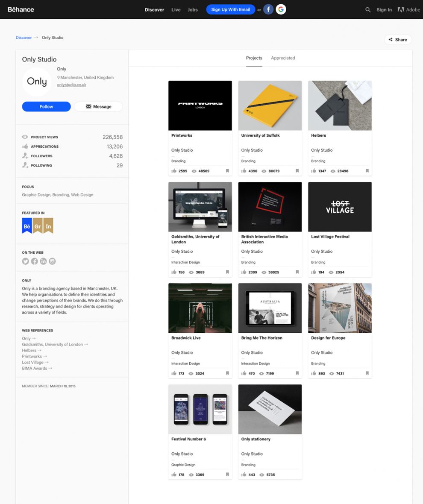Bookmark the Bring Me The Horizon project

[297, 373]
